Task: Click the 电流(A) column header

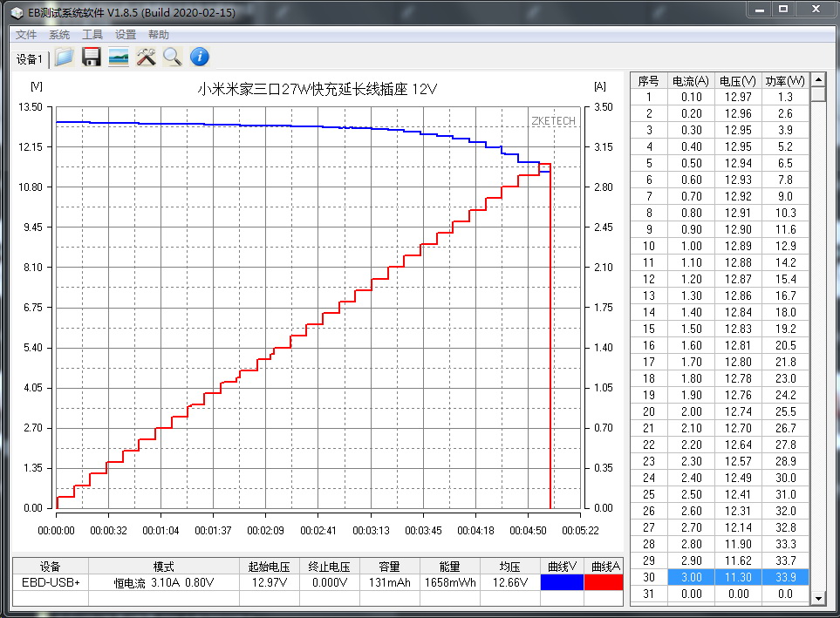Action: pos(691,80)
